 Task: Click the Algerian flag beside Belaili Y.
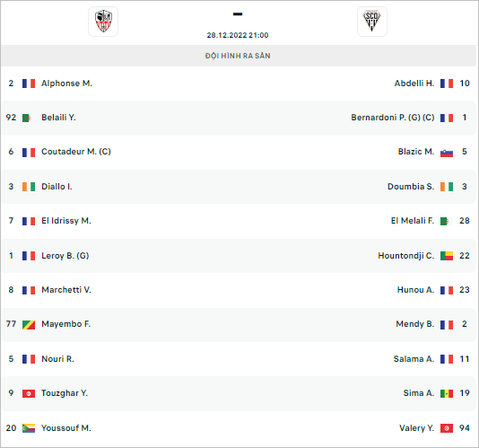point(29,118)
